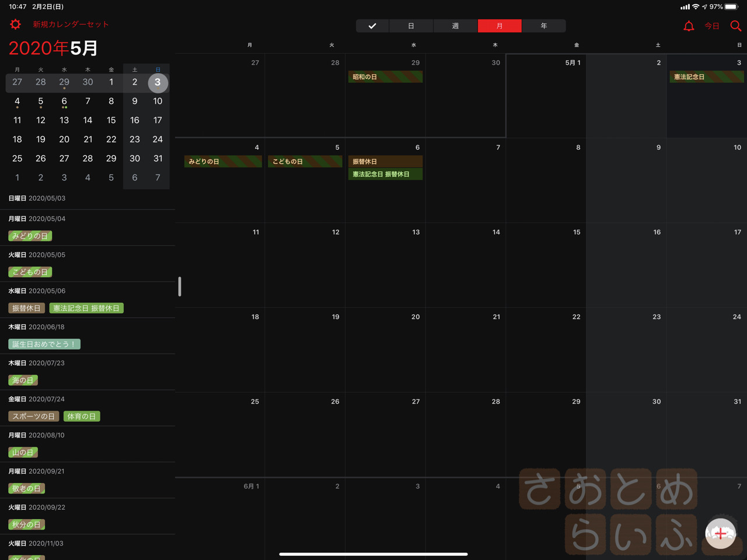Open settings via the red gear icon

[x=16, y=24]
